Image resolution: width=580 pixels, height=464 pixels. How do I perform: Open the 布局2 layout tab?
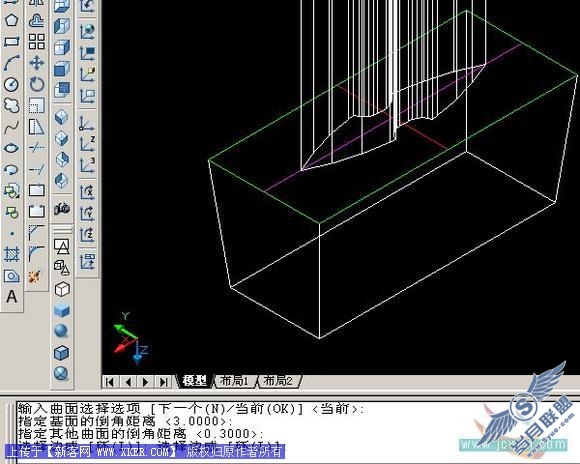coord(278,381)
